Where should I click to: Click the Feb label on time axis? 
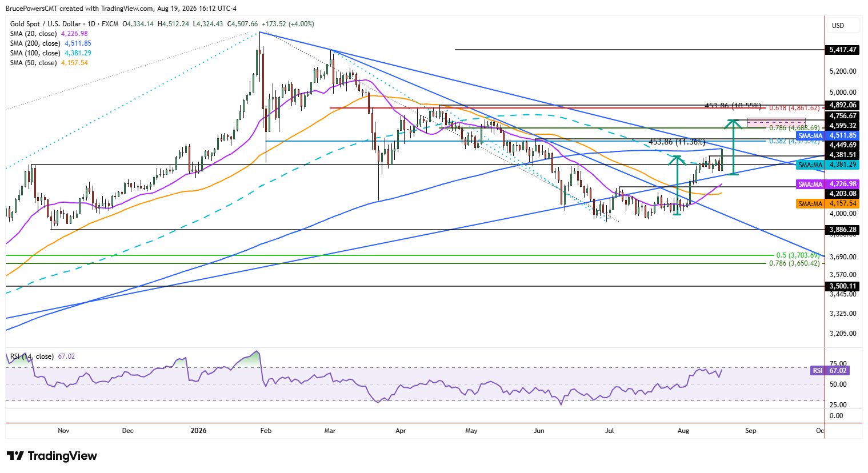pos(266,431)
